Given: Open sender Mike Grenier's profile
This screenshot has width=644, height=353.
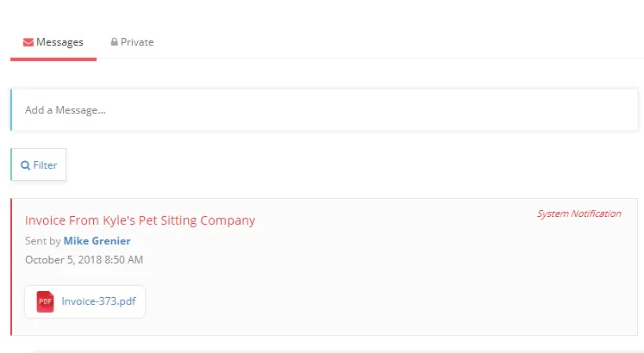Looking at the screenshot, I should (97, 241).
